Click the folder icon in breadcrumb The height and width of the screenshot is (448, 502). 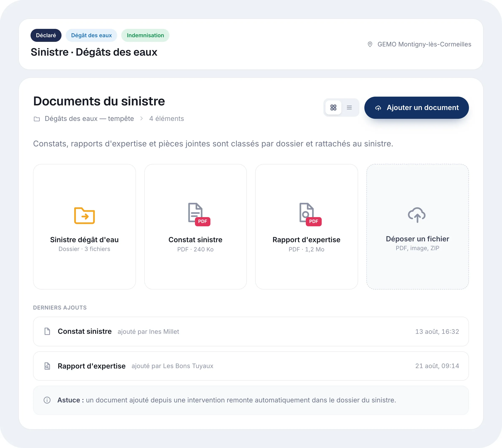pyautogui.click(x=37, y=119)
